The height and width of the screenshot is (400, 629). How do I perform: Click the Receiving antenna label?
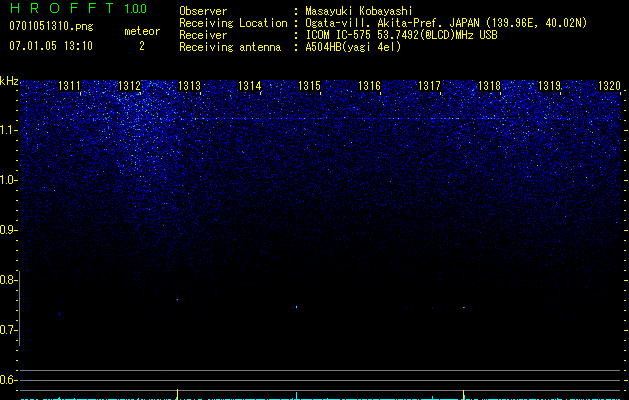230,47
